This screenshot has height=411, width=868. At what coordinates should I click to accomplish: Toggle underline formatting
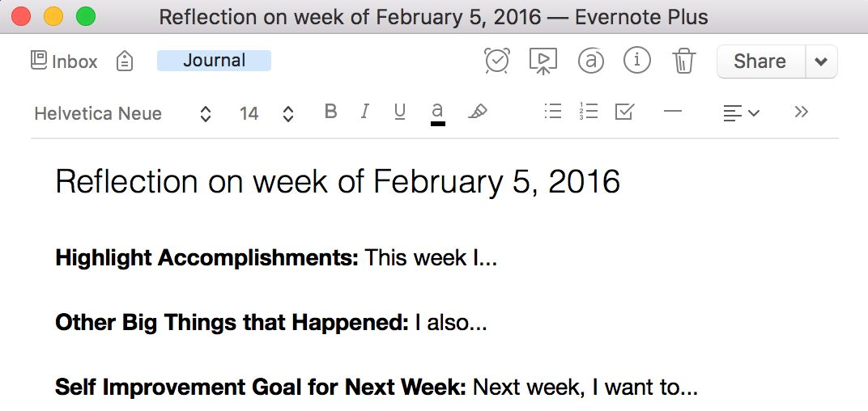(400, 112)
